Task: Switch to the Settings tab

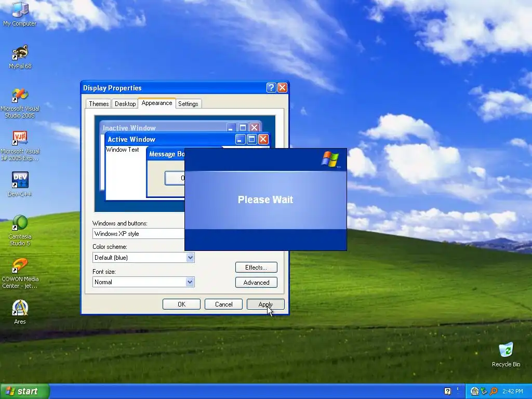Action: point(188,104)
